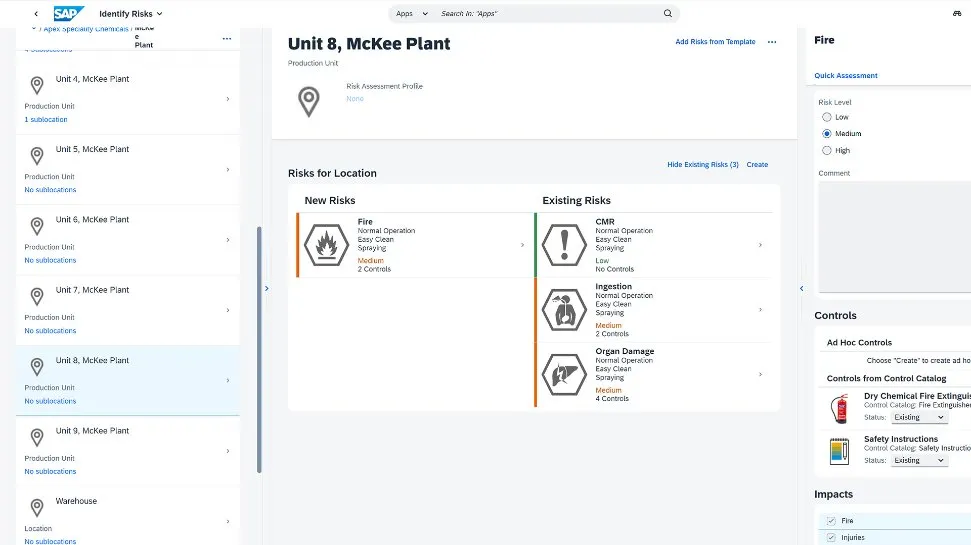Viewport: 971px width, 545px height.
Task: Click the Safety Instructions control icon
Action: pos(839,450)
